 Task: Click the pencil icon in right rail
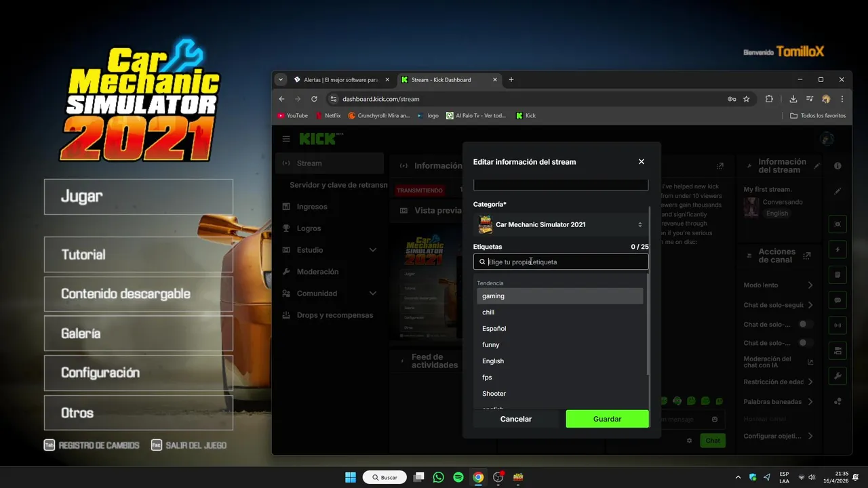(x=837, y=191)
